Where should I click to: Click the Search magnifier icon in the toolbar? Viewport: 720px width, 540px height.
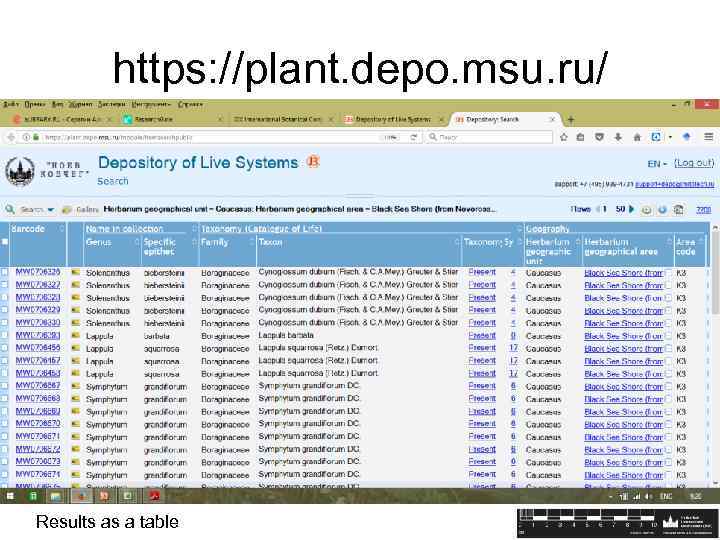point(10,209)
